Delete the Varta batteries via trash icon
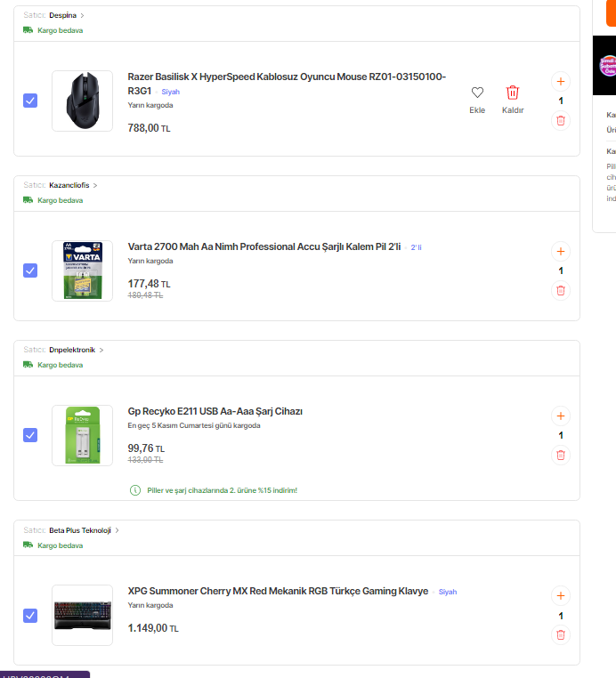The width and height of the screenshot is (616, 678). pos(561,291)
